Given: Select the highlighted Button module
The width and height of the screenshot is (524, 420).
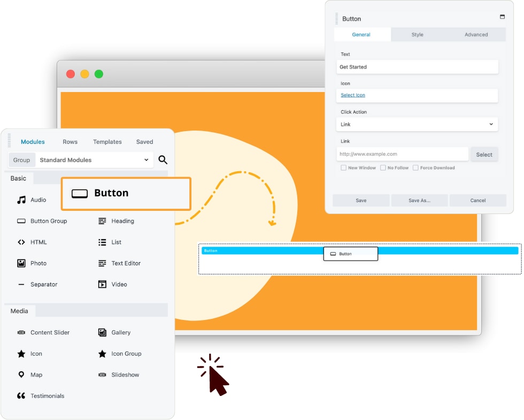Looking at the screenshot, I should pos(126,194).
